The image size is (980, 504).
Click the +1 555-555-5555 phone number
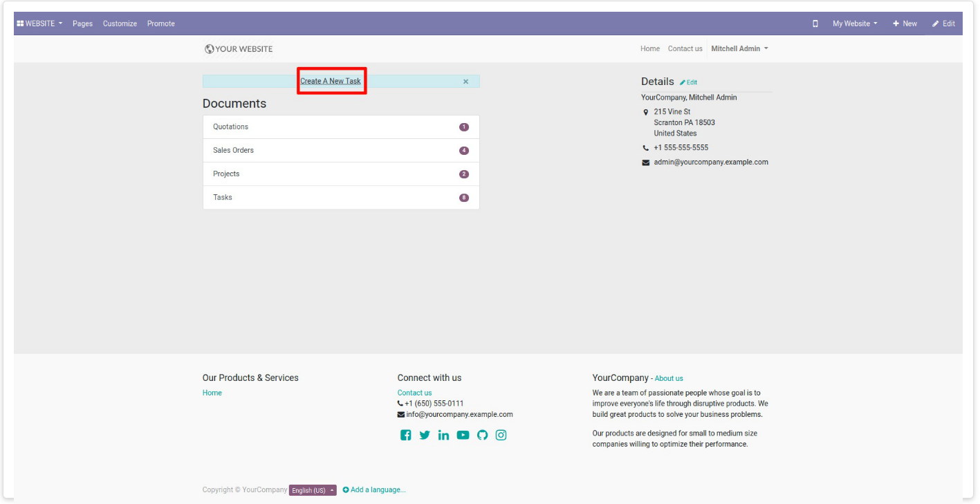coord(681,148)
